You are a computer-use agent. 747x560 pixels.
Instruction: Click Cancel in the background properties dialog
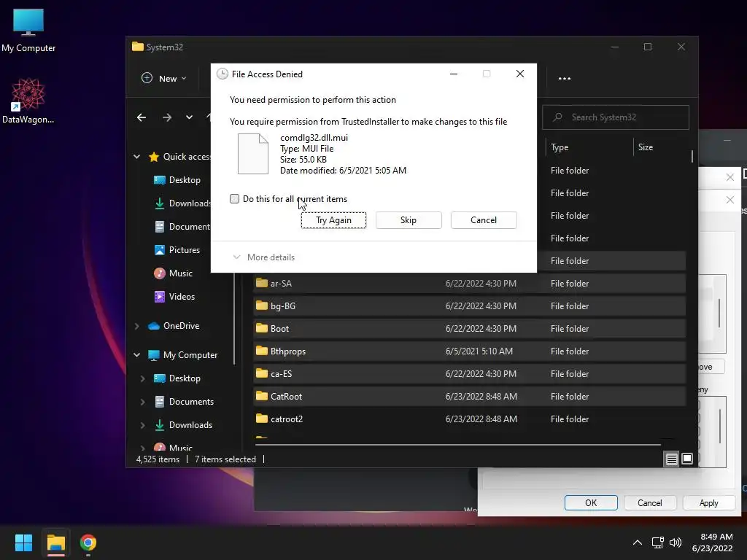point(649,503)
